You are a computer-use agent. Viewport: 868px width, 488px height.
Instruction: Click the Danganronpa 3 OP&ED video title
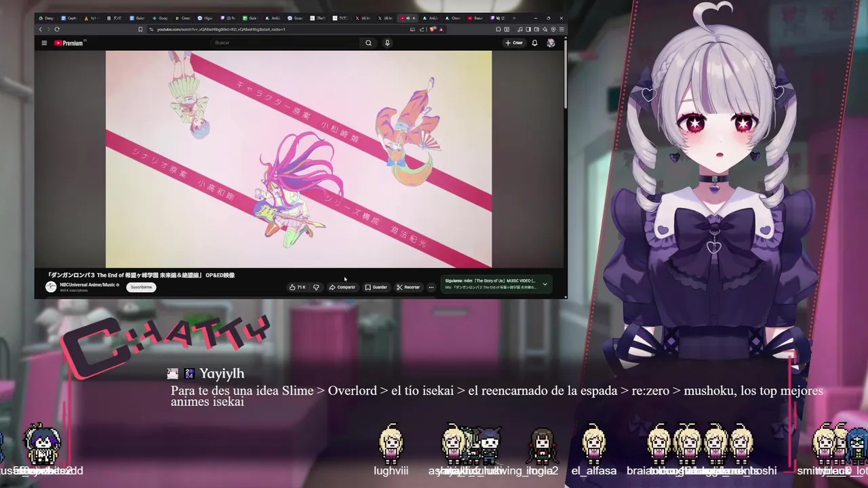point(140,275)
